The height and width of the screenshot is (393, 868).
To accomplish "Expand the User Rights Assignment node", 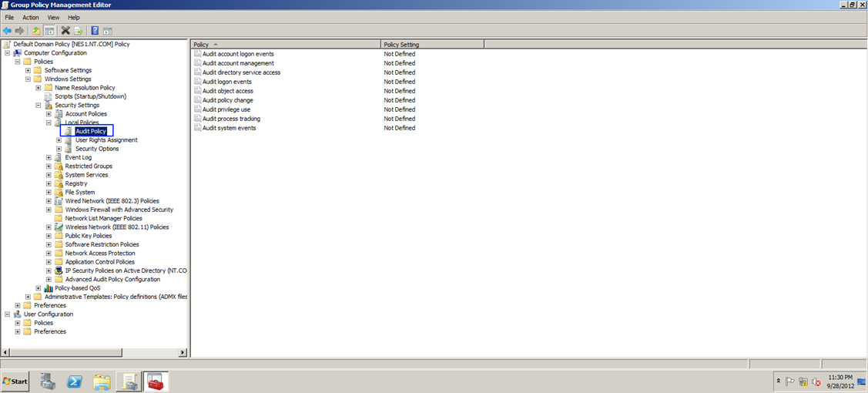I will coord(59,140).
